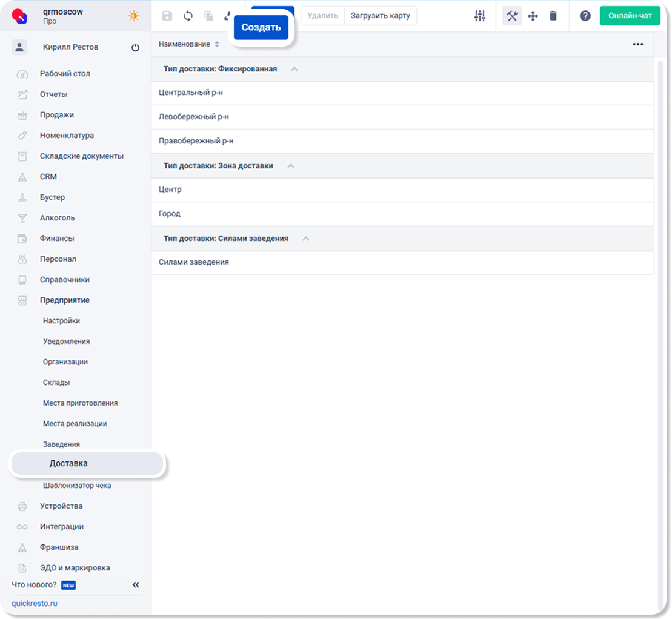Open the trash bin icon

(x=553, y=16)
